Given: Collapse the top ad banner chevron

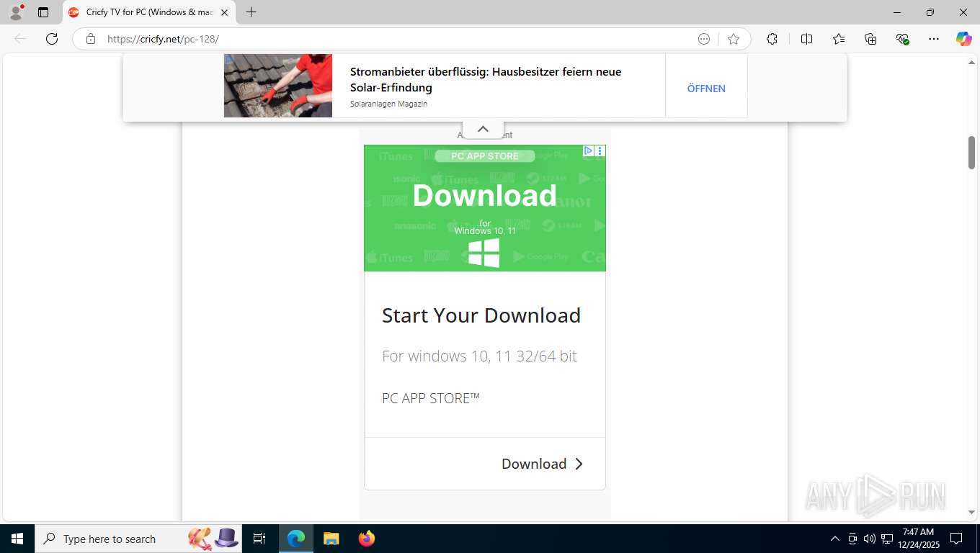Looking at the screenshot, I should click(x=483, y=129).
